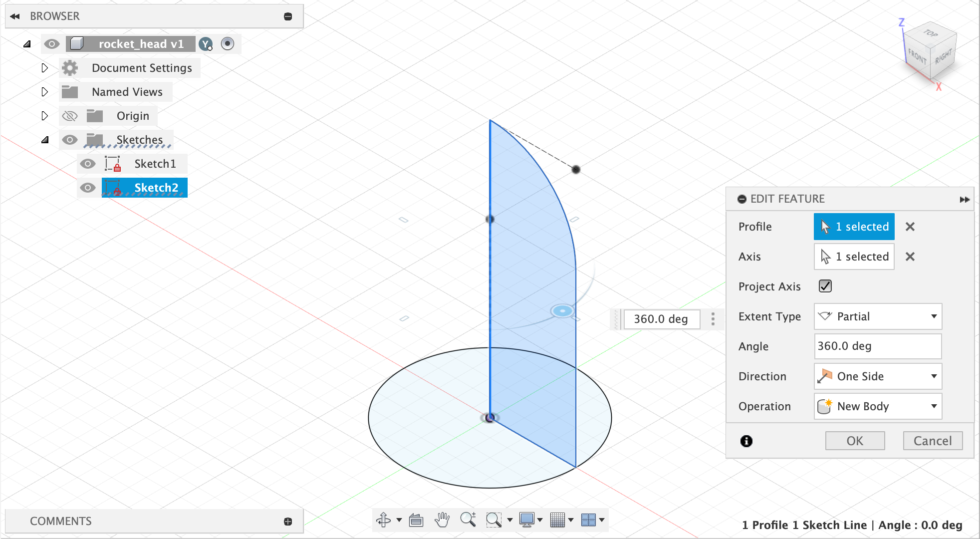Expand the Named Views folder
This screenshot has height=539, width=980.
coord(45,92)
